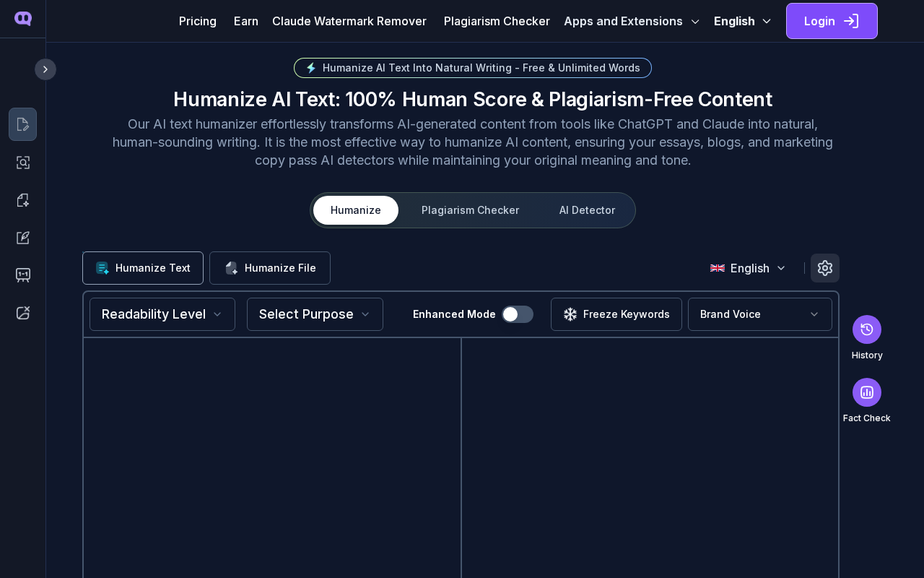Click the History icon
Image resolution: width=924 pixels, height=578 pixels.
point(866,329)
